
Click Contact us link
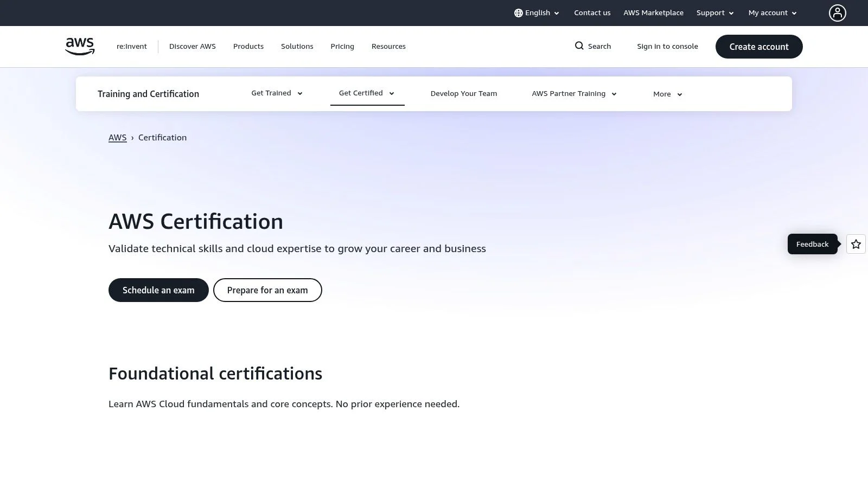[592, 13]
